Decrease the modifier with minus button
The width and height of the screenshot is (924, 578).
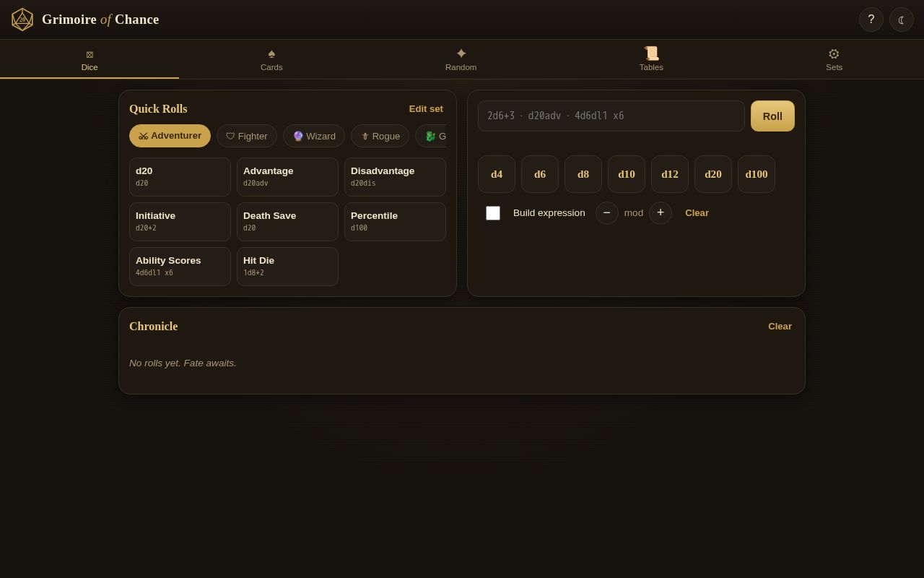coord(607,213)
